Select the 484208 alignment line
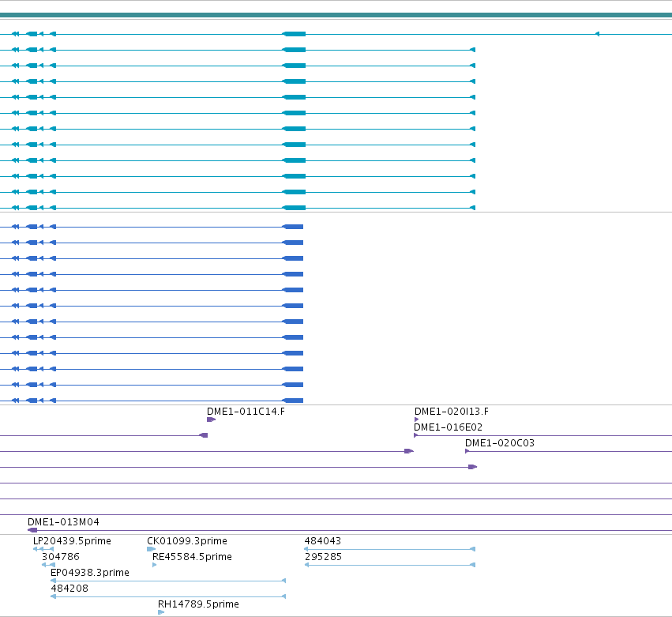The height and width of the screenshot is (617, 672). [168, 596]
